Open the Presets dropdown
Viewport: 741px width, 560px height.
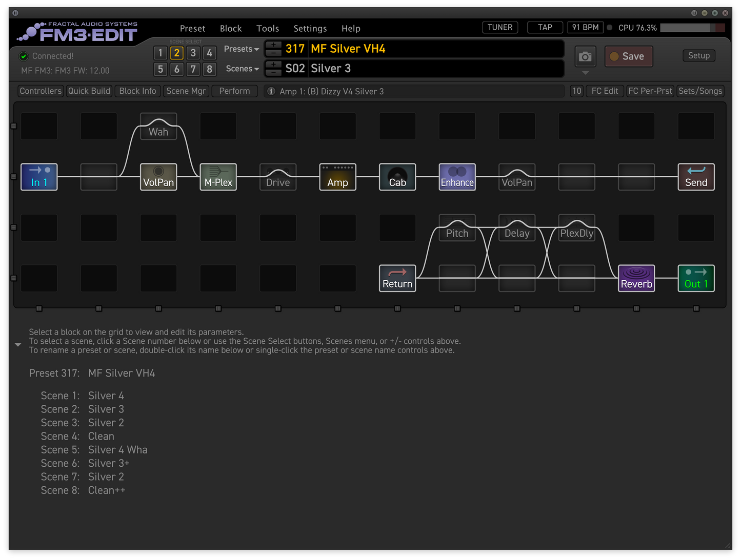(x=242, y=49)
